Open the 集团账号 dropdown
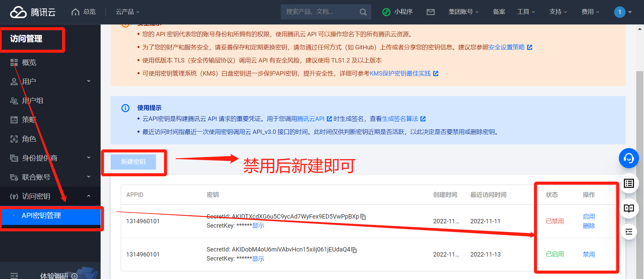 coord(464,12)
